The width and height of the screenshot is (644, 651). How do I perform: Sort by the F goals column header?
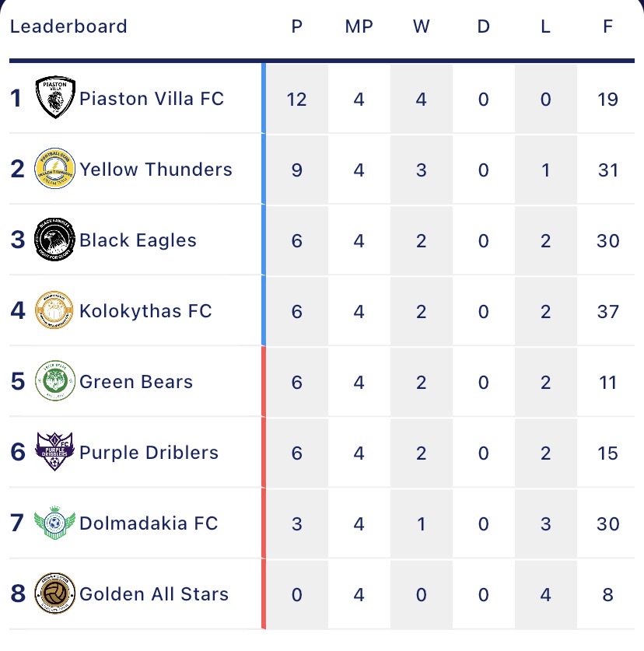608,26
